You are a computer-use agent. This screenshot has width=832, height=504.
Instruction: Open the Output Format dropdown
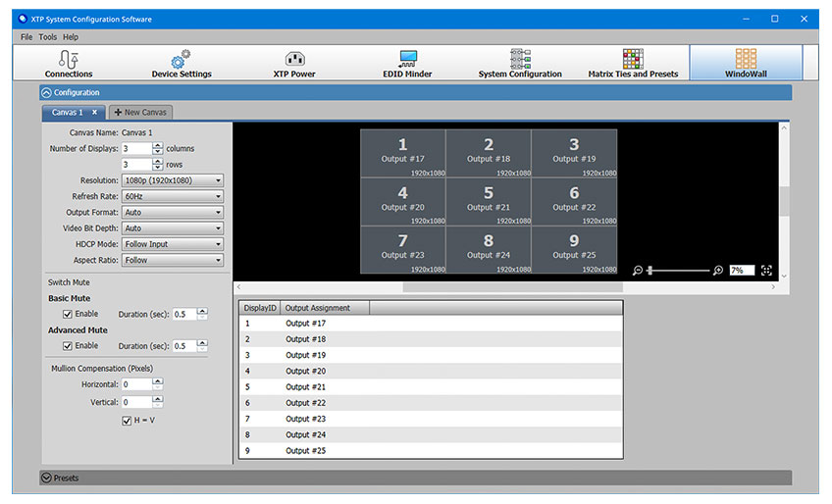pyautogui.click(x=173, y=212)
